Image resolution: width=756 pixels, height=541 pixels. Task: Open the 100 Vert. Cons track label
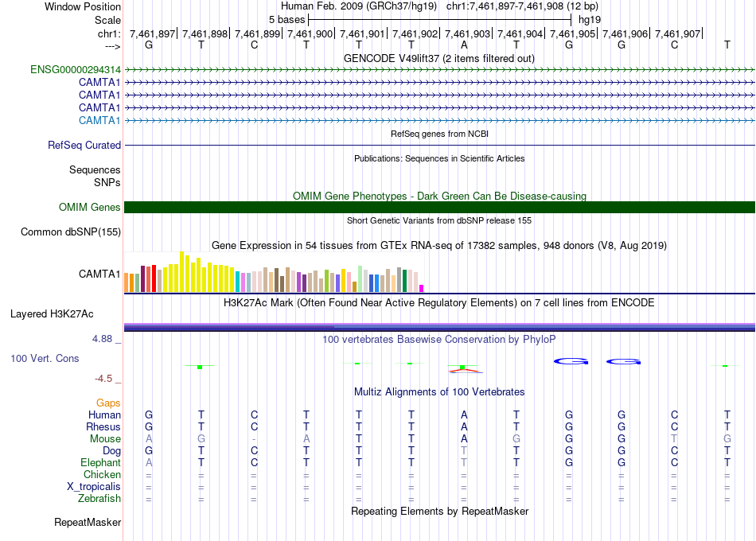(45, 358)
